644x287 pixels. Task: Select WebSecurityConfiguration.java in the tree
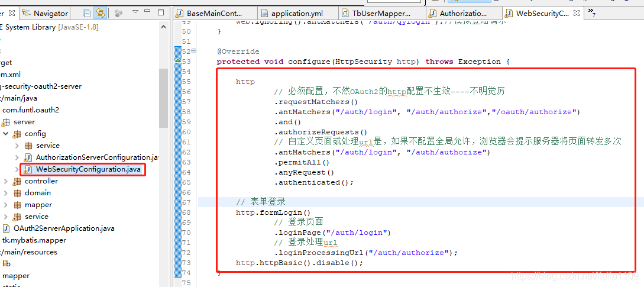pyautogui.click(x=88, y=169)
